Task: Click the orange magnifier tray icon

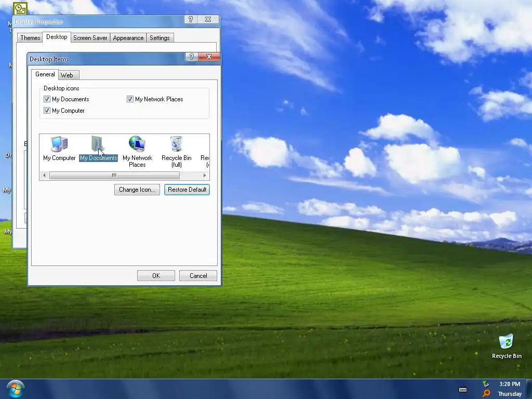Action: (486, 394)
